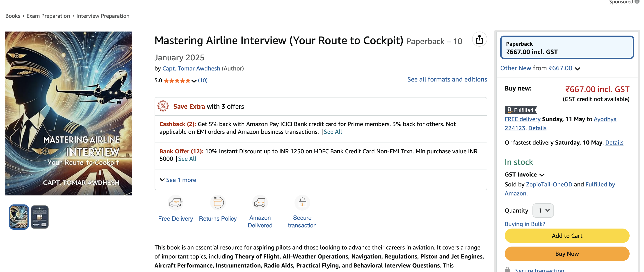Click Buying in Bulk? link
The image size is (644, 272).
525,224
